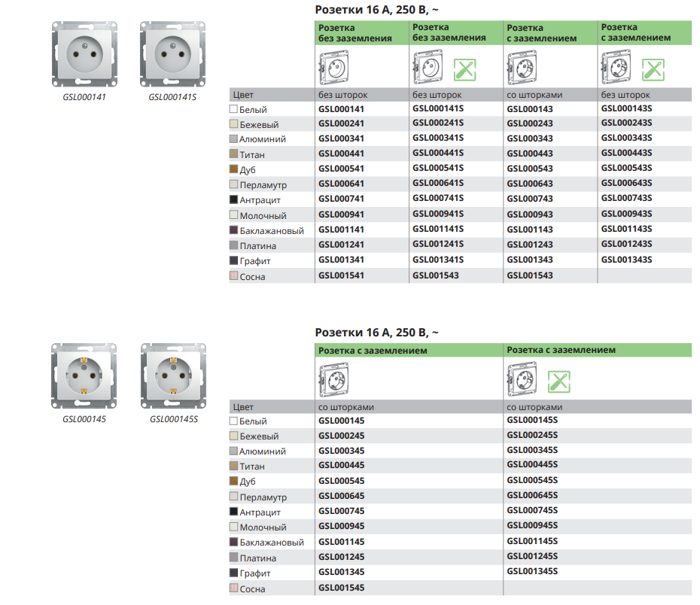700x605 pixels.
Task: Pick the Перламутр swatch in the GSL000641 row
Action: (x=233, y=184)
